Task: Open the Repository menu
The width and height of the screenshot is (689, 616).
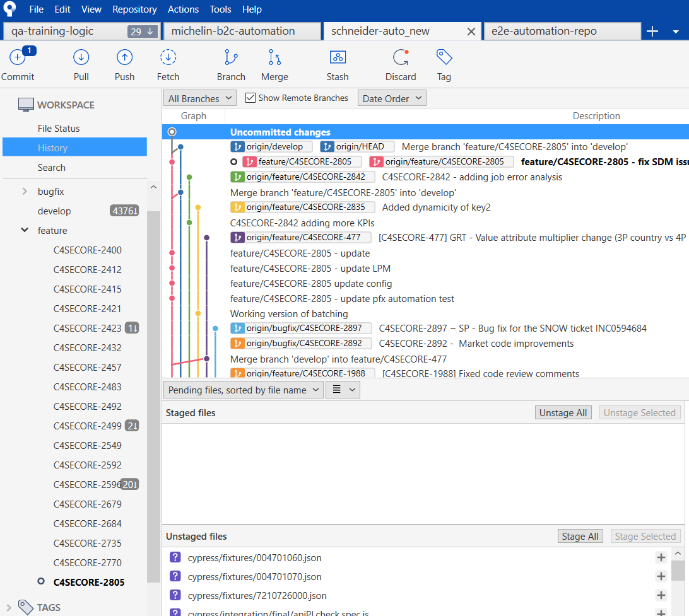Action: click(134, 9)
